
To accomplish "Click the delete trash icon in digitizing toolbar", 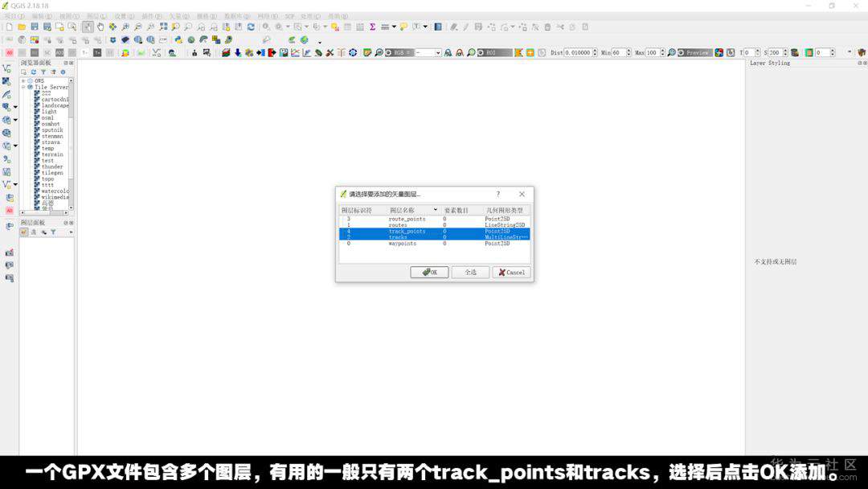I will 547,27.
